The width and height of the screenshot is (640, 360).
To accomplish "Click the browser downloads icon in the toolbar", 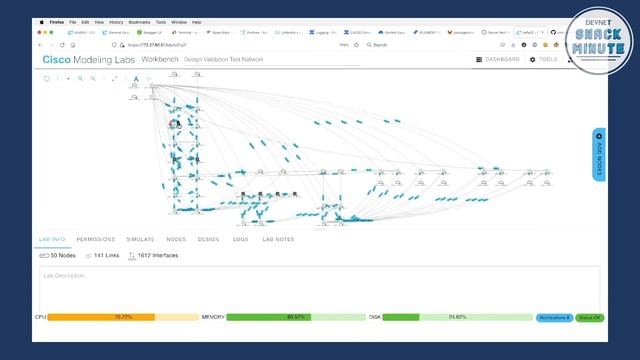I will (x=513, y=45).
